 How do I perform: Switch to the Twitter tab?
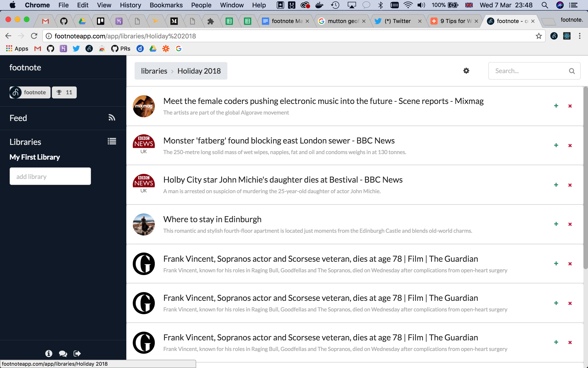[x=399, y=21]
